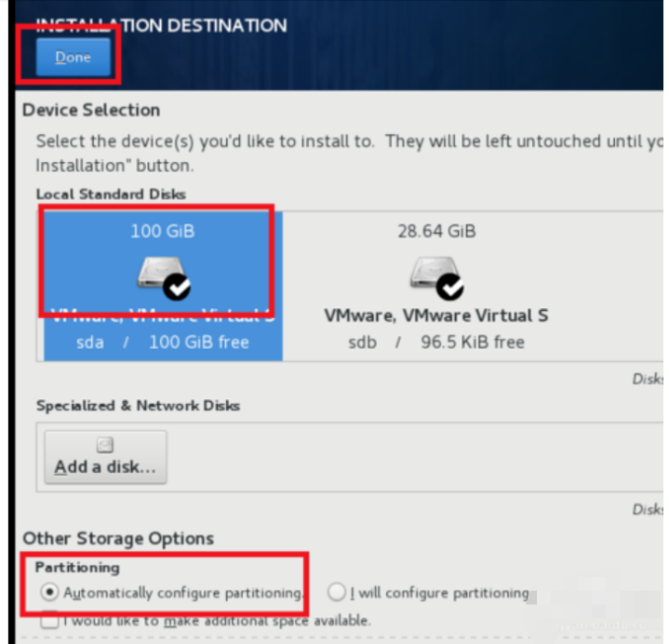Click the sdb 96.5 KiB free text

pyautogui.click(x=435, y=342)
